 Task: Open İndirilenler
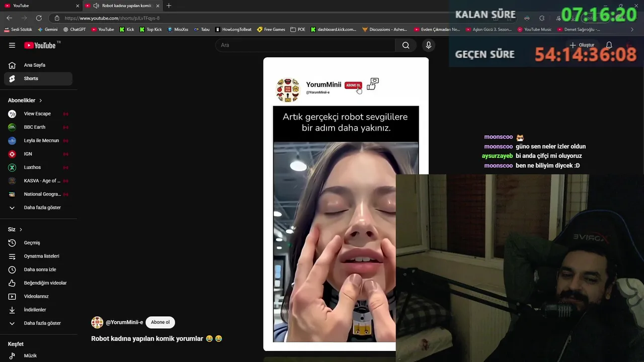coord(38,310)
